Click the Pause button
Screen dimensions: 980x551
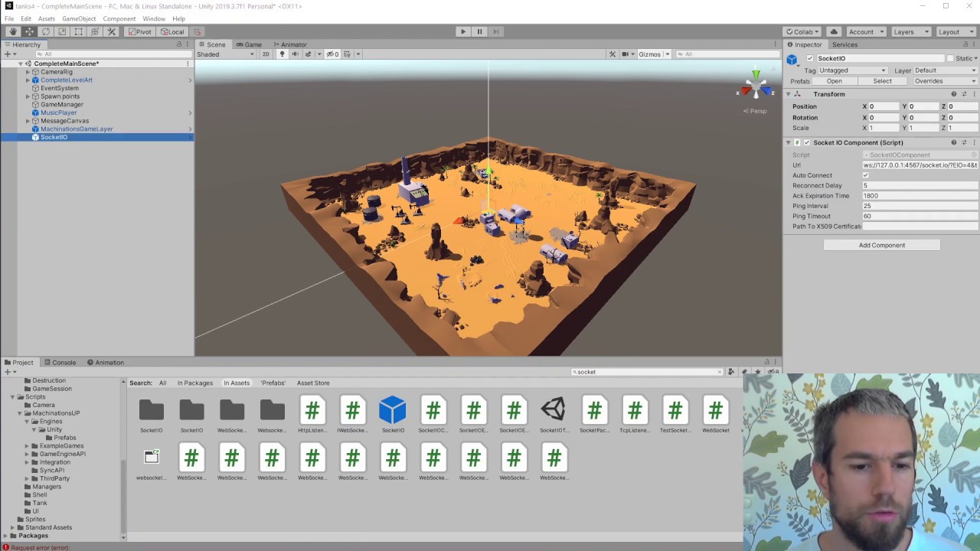(479, 31)
